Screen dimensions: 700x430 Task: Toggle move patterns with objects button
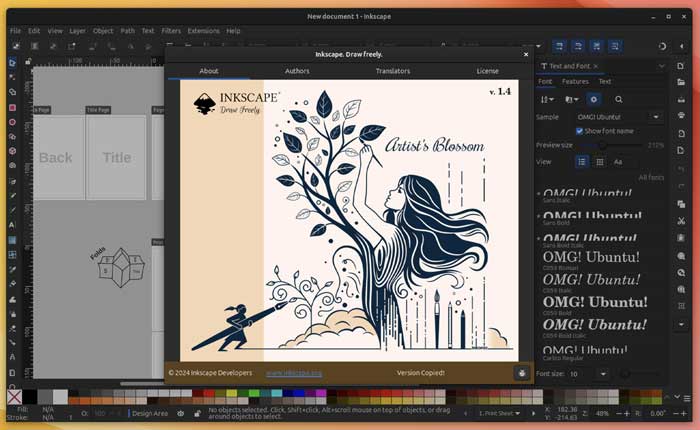(x=615, y=46)
